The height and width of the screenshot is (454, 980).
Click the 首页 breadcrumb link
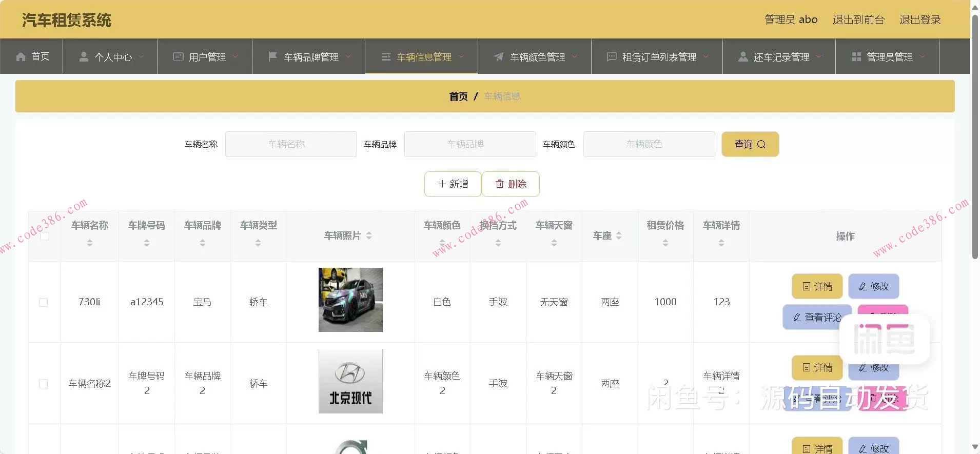(x=458, y=96)
